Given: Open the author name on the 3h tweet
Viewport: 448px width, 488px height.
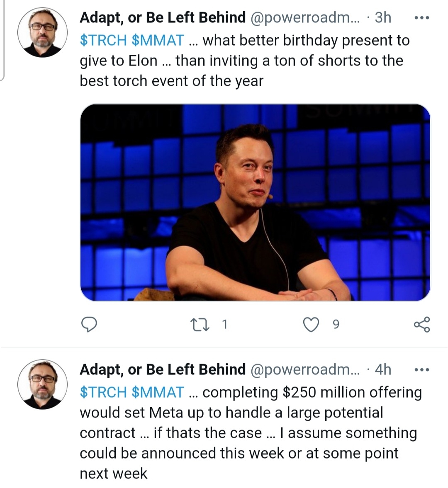Looking at the screenshot, I should pos(163,17).
